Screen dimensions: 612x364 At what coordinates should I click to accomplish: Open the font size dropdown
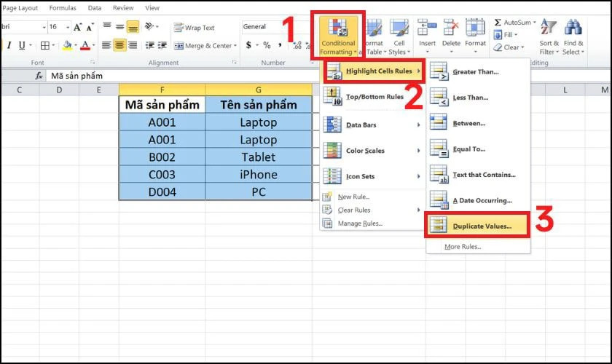click(65, 28)
